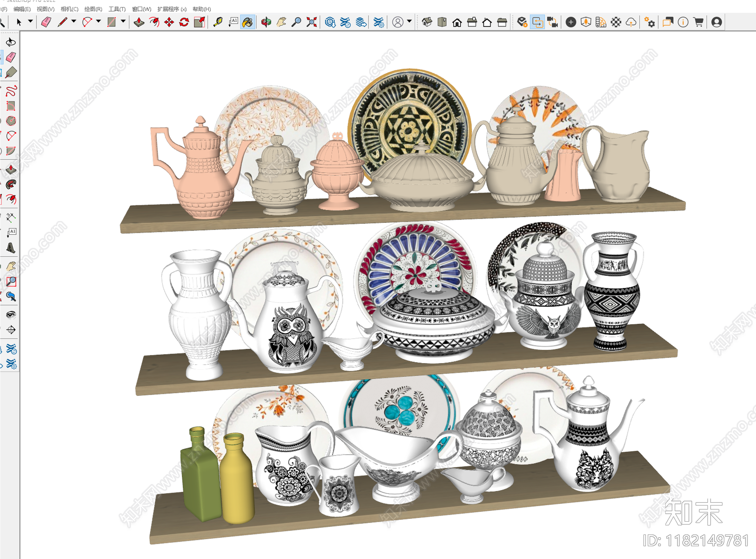The width and height of the screenshot is (756, 559).
Task: Click the cloud upload icon
Action: tap(631, 22)
